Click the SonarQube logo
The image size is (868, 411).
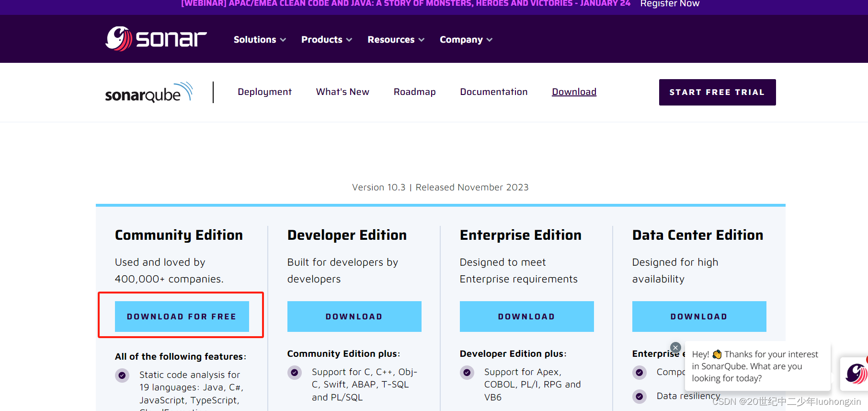click(x=149, y=92)
